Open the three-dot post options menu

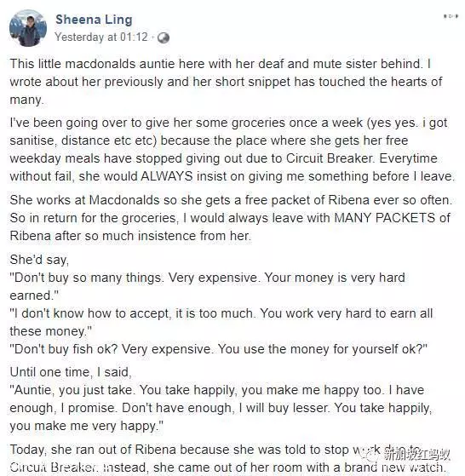coord(451,16)
